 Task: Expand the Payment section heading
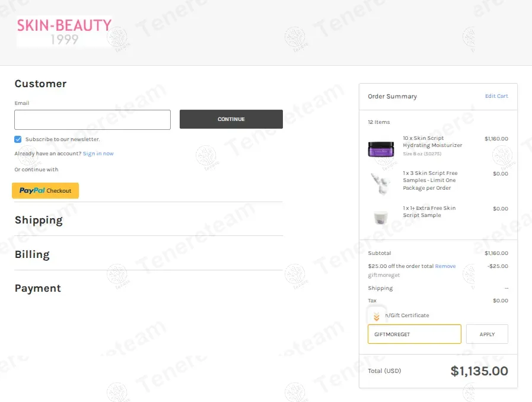(x=38, y=288)
